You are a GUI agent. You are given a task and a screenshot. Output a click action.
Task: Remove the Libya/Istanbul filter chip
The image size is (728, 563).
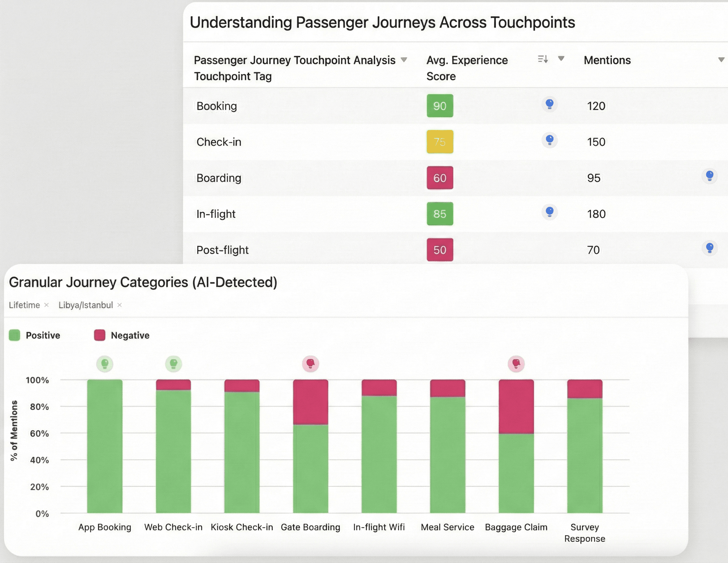(120, 305)
